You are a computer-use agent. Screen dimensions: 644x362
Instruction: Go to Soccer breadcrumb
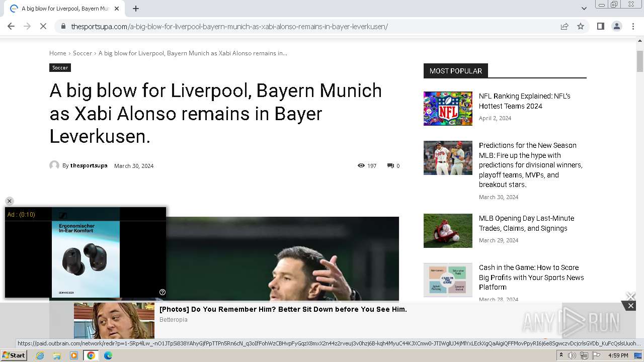point(83,53)
